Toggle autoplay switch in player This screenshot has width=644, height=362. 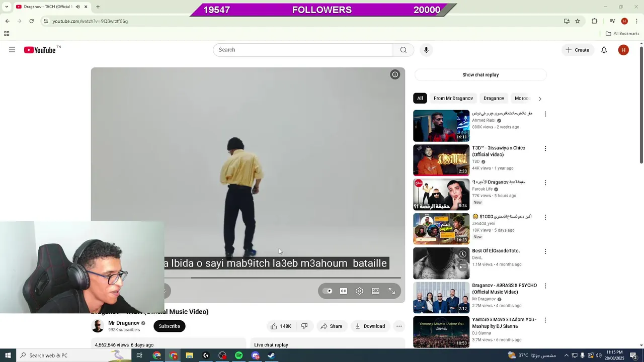coord(328,291)
